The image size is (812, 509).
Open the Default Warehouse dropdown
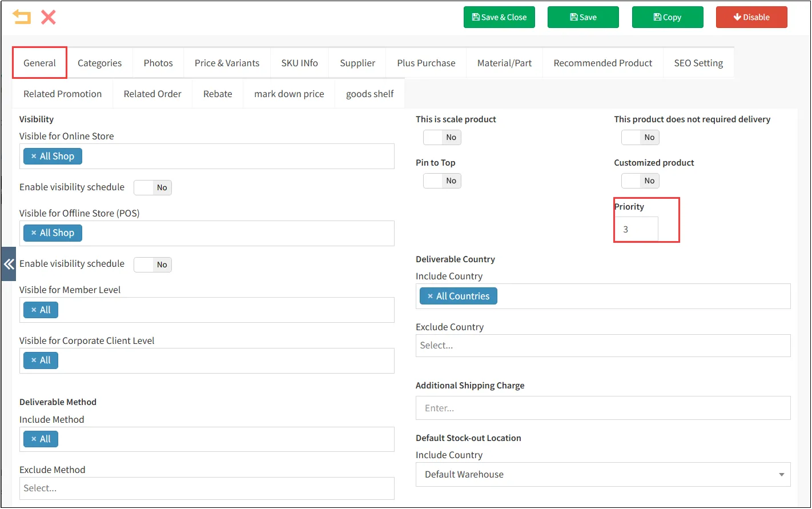tap(602, 475)
